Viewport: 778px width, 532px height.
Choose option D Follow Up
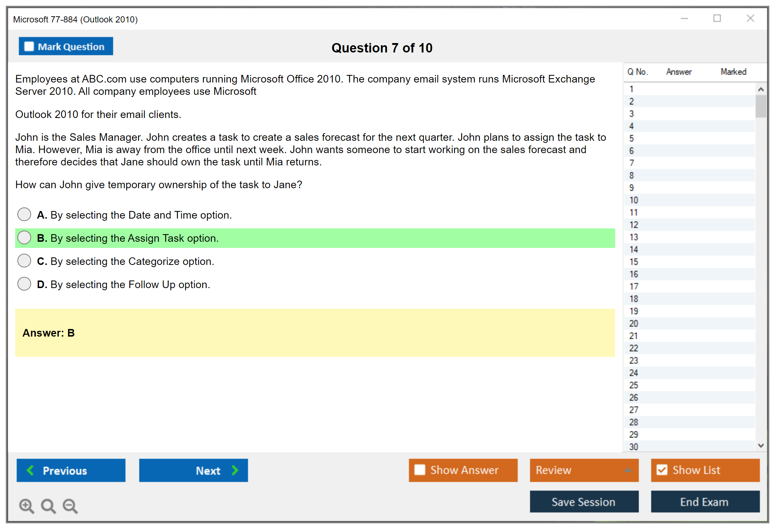(24, 284)
